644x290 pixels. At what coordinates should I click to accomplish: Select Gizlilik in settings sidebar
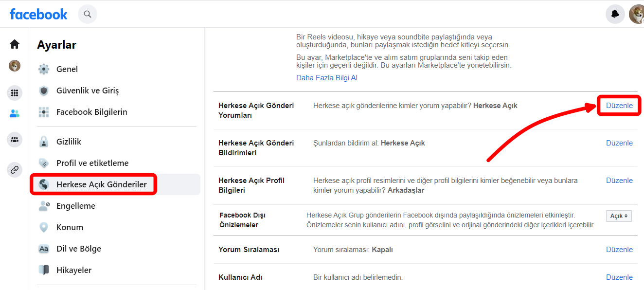tap(69, 142)
